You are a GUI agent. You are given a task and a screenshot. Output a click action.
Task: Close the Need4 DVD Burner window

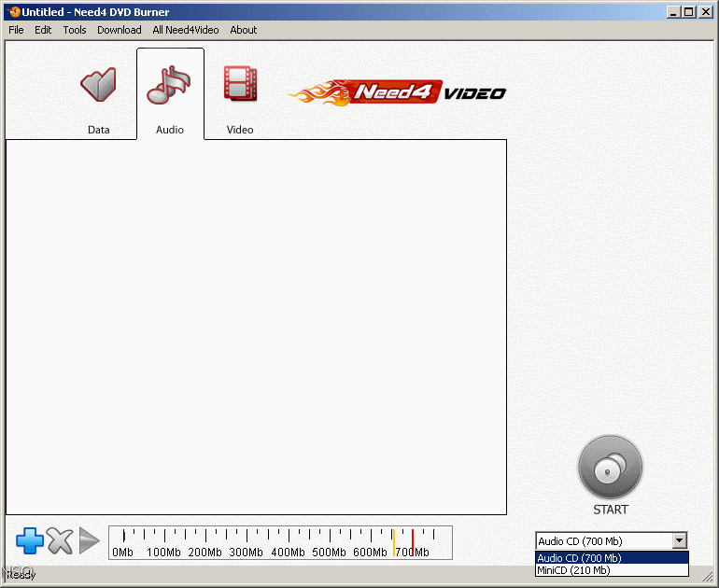(705, 12)
